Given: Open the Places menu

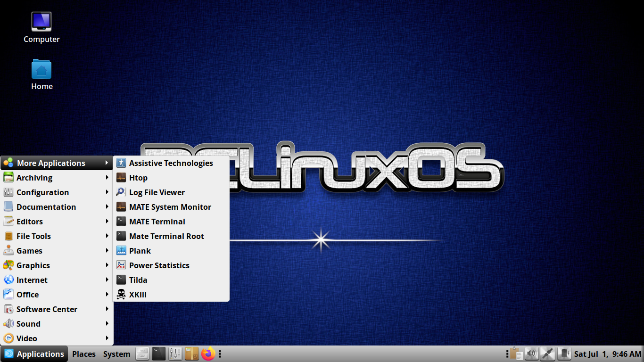Looking at the screenshot, I should point(84,354).
